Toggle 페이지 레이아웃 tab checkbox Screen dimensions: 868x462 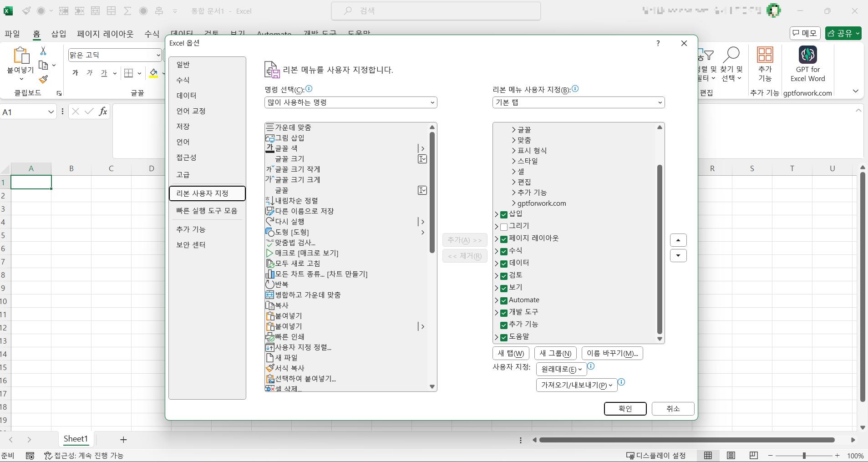coord(504,239)
